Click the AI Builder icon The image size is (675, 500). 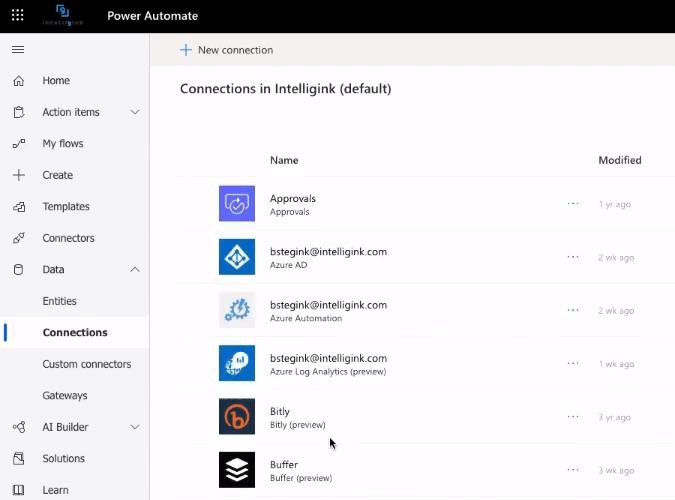19,427
